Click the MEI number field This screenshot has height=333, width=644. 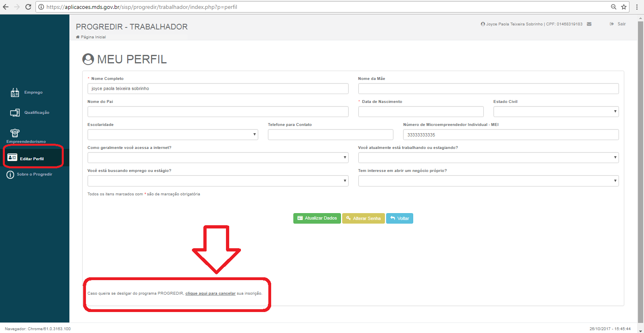(x=511, y=135)
